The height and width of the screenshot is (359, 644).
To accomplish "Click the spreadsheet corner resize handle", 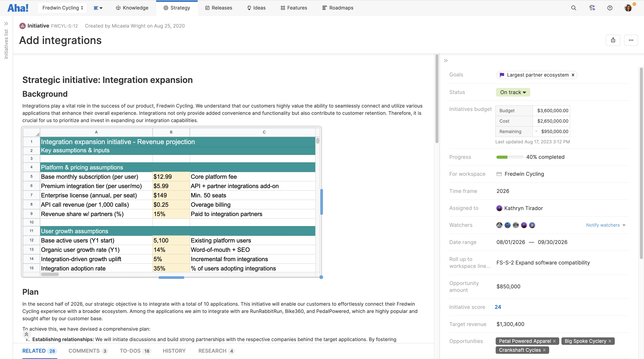I will pos(321,277).
